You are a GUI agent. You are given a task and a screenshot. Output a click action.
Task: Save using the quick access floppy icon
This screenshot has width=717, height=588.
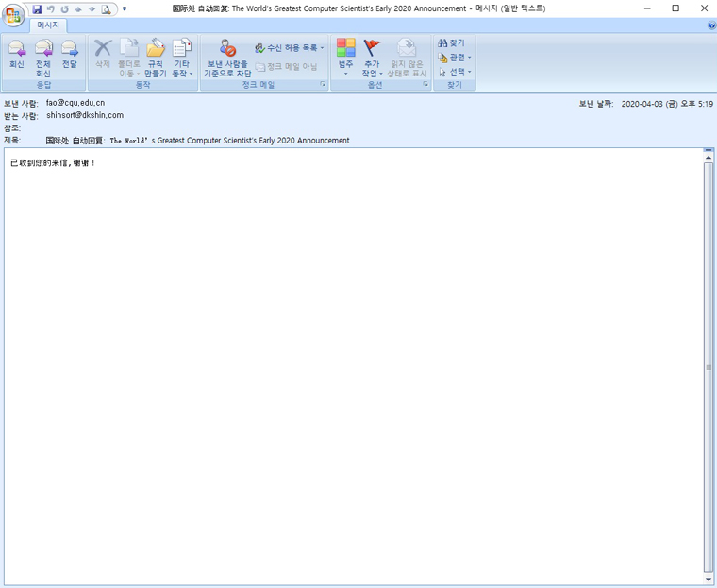point(37,9)
